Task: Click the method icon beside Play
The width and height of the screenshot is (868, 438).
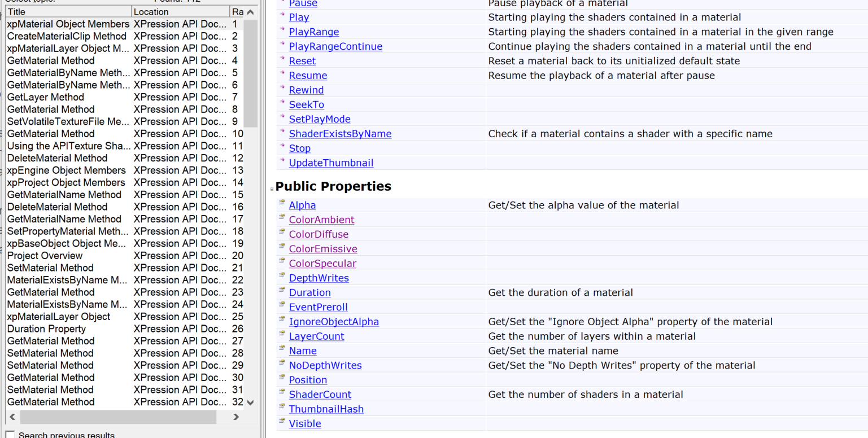Action: click(282, 15)
